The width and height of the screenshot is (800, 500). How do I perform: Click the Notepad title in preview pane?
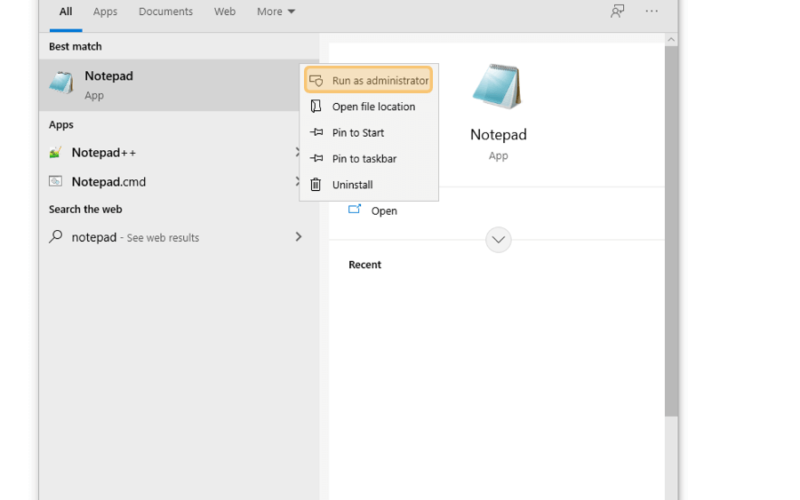click(498, 134)
